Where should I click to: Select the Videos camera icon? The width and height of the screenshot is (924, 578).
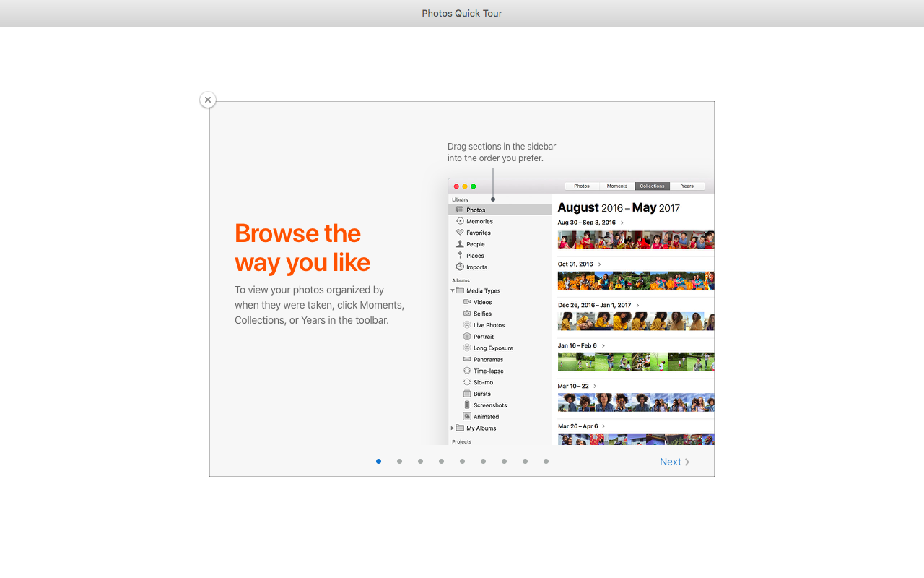(467, 302)
